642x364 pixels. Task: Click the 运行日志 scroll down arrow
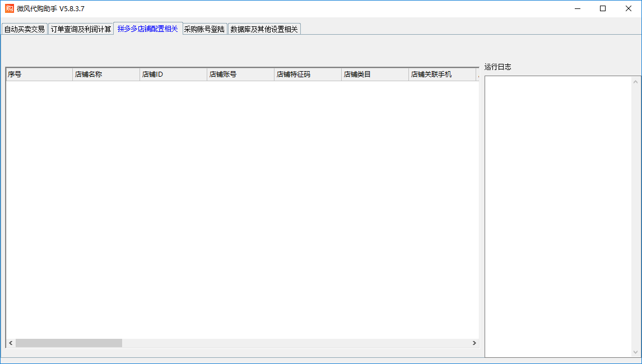click(x=636, y=352)
